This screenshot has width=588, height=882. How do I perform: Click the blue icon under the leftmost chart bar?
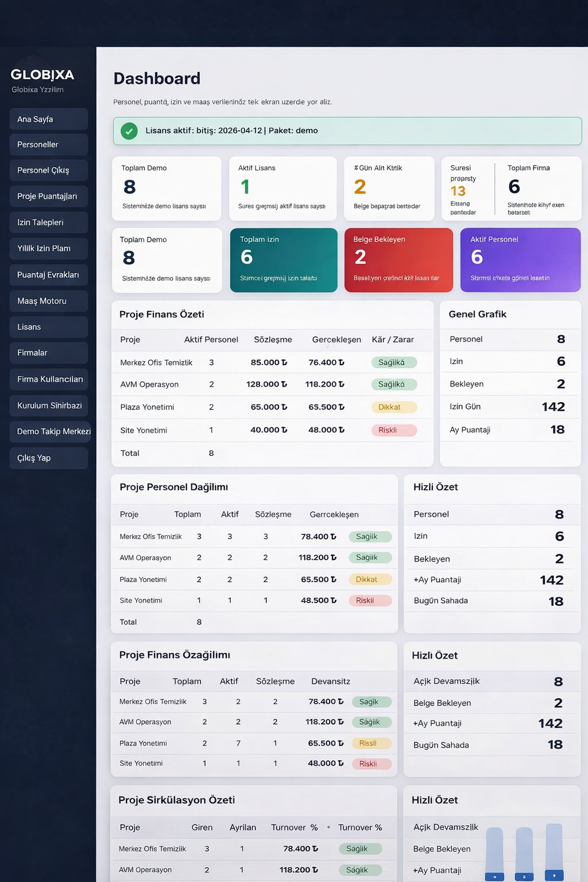pyautogui.click(x=494, y=877)
